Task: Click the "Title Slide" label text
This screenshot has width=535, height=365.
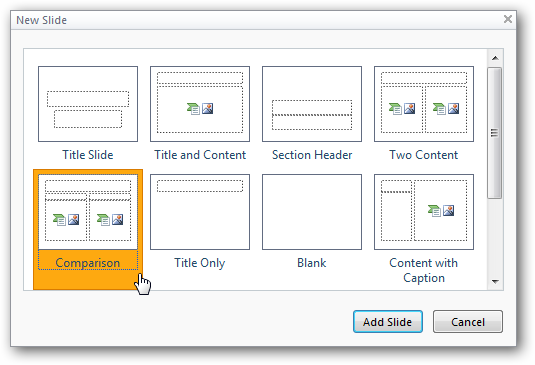Action: click(x=88, y=155)
